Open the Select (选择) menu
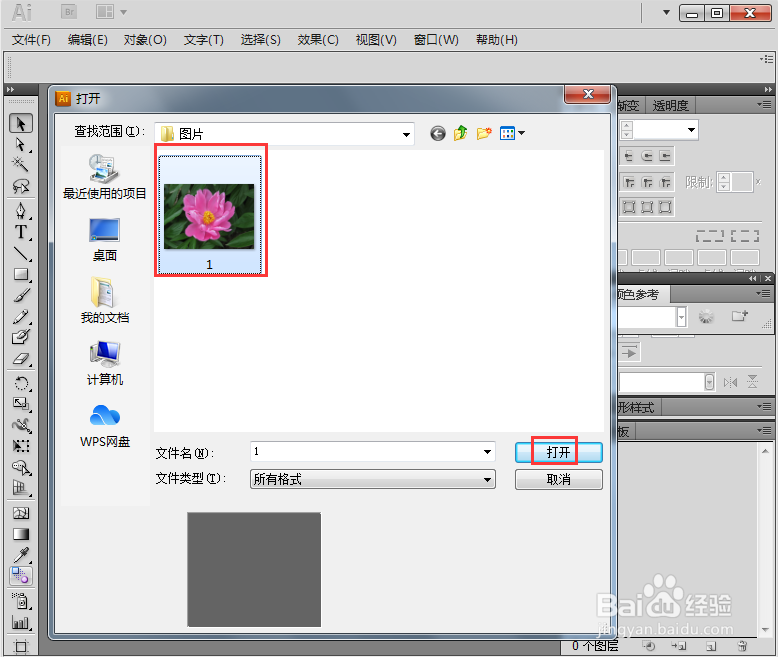 (260, 40)
